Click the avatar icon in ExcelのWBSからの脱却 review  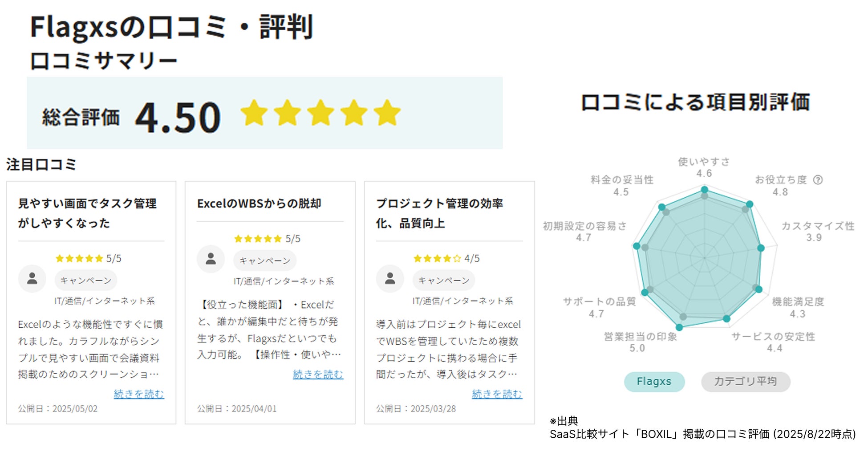(211, 259)
